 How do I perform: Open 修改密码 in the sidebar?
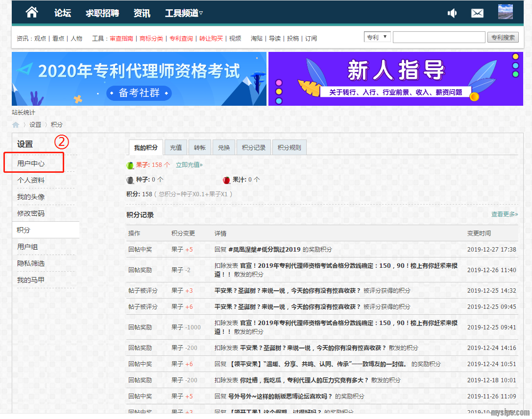pyautogui.click(x=31, y=213)
